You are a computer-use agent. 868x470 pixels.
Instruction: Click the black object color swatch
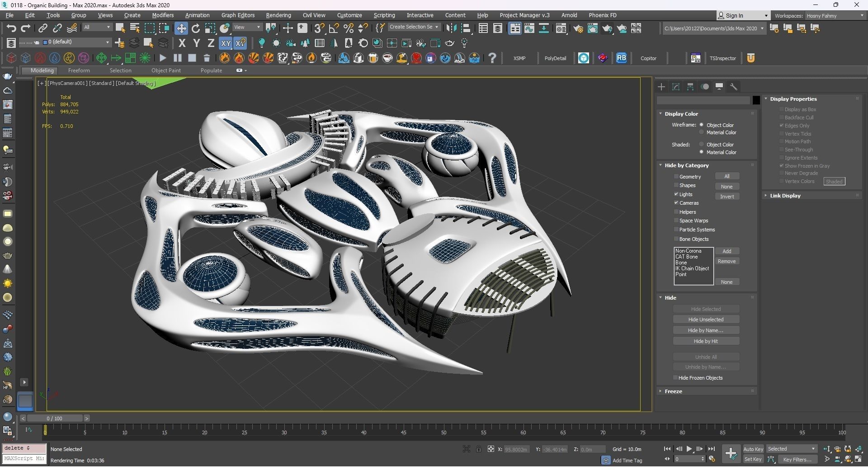tap(756, 100)
